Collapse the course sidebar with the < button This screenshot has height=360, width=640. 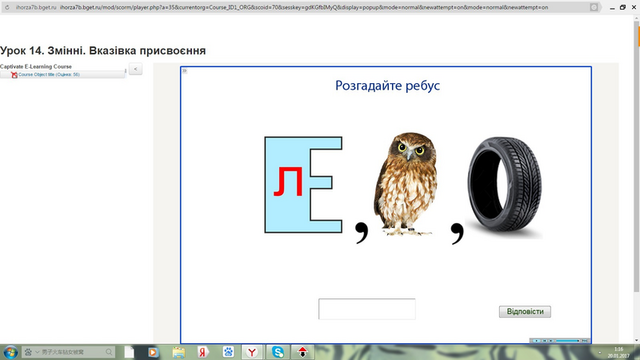click(x=136, y=69)
